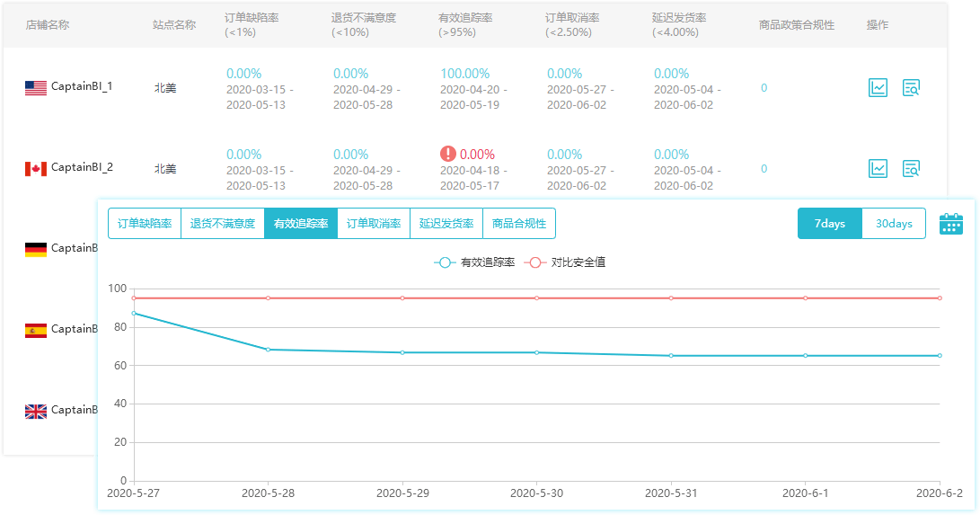Select the 订单取消率 tab
The image size is (980, 515).
tap(374, 224)
